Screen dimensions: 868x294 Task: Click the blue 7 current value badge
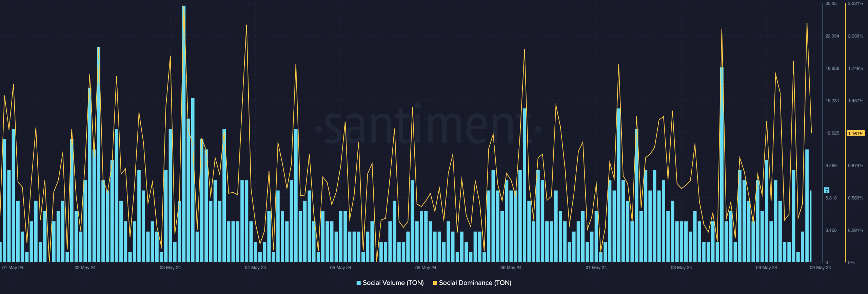(827, 191)
